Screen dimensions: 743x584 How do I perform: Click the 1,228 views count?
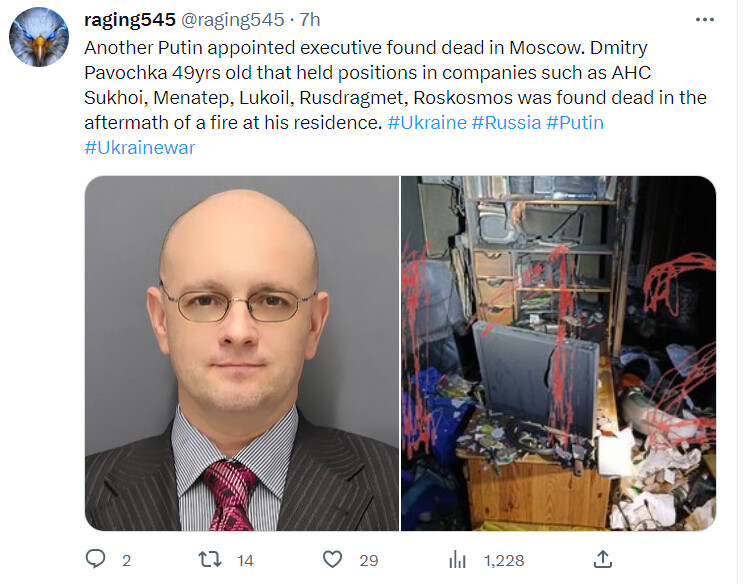504,561
